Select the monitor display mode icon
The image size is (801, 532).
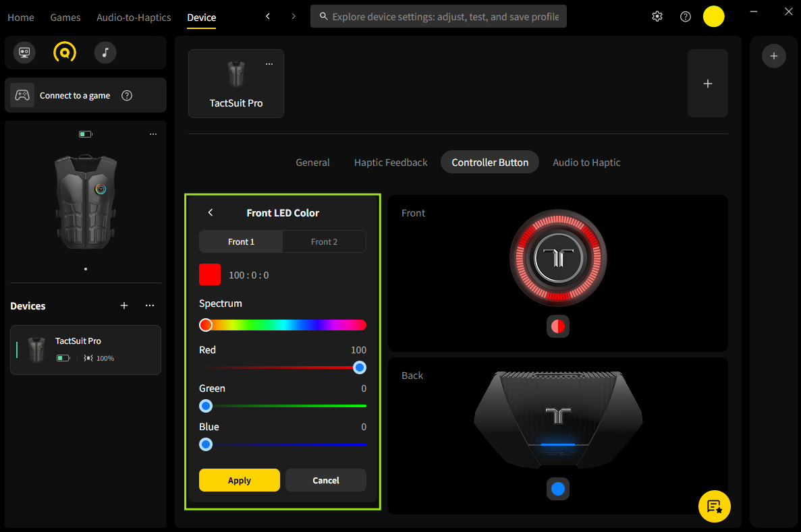[24, 53]
